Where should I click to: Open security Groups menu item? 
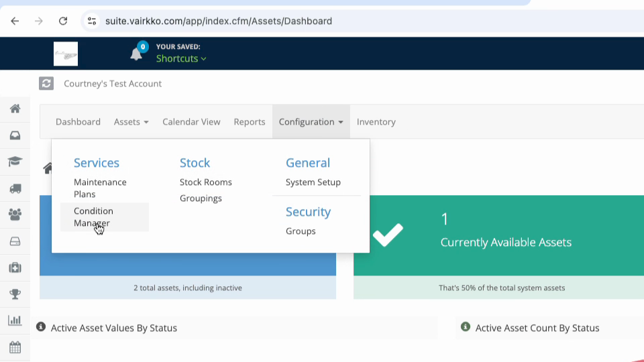[301, 231]
